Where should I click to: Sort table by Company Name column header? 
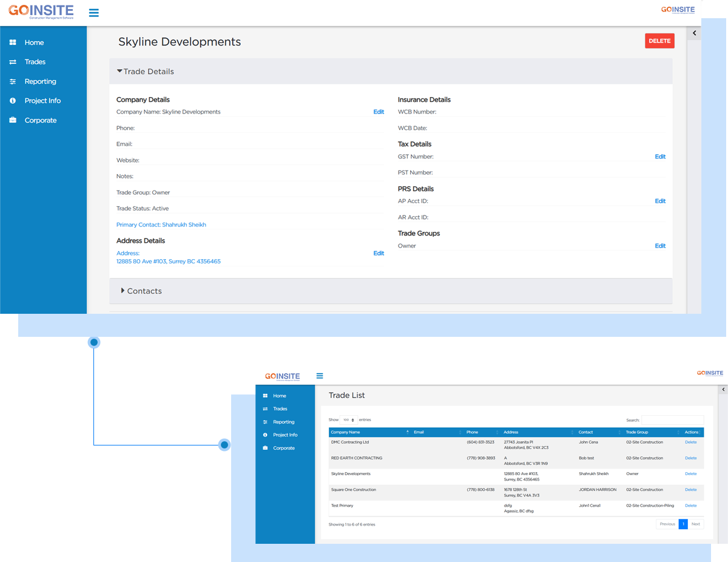click(346, 432)
